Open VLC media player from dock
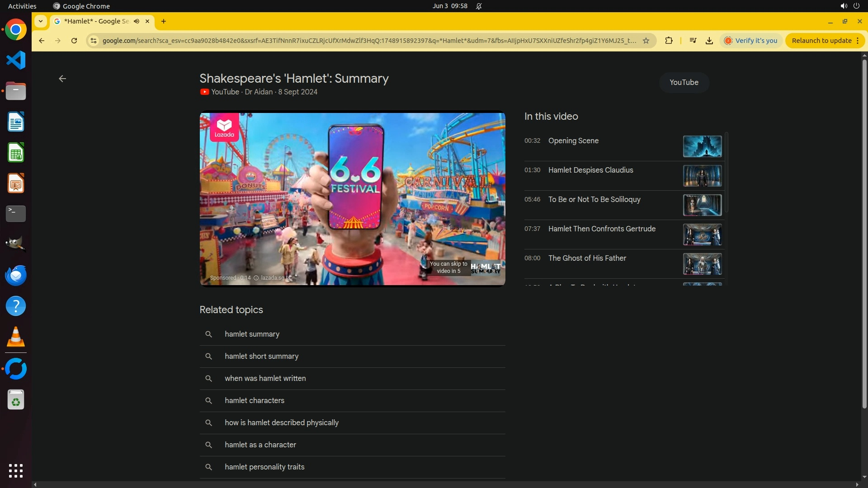This screenshot has width=868, height=488. (16, 337)
